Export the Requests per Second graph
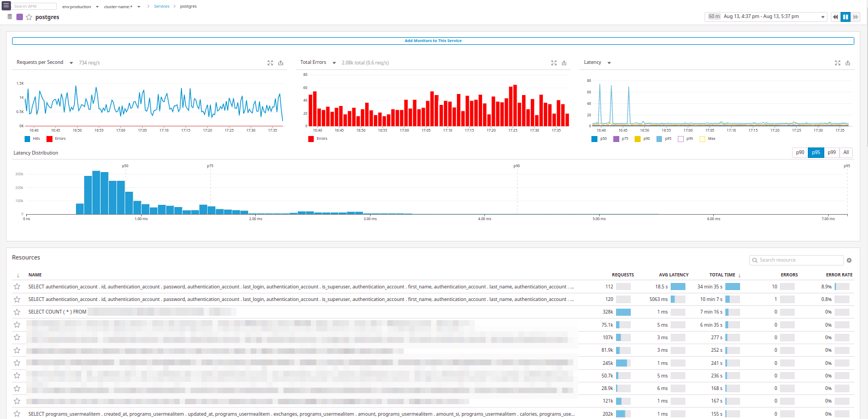 (x=281, y=63)
